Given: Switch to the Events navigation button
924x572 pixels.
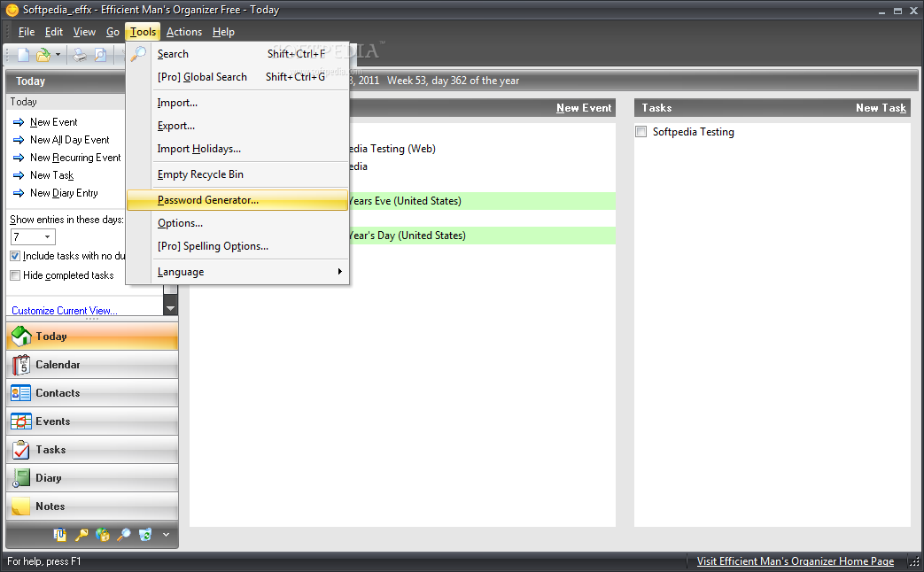Looking at the screenshot, I should 92,421.
